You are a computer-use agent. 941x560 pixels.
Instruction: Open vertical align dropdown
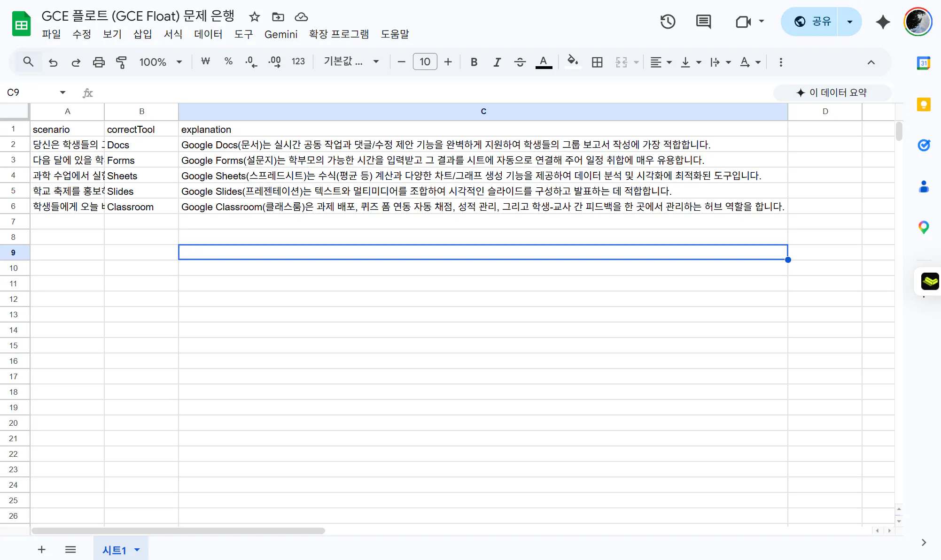point(691,62)
